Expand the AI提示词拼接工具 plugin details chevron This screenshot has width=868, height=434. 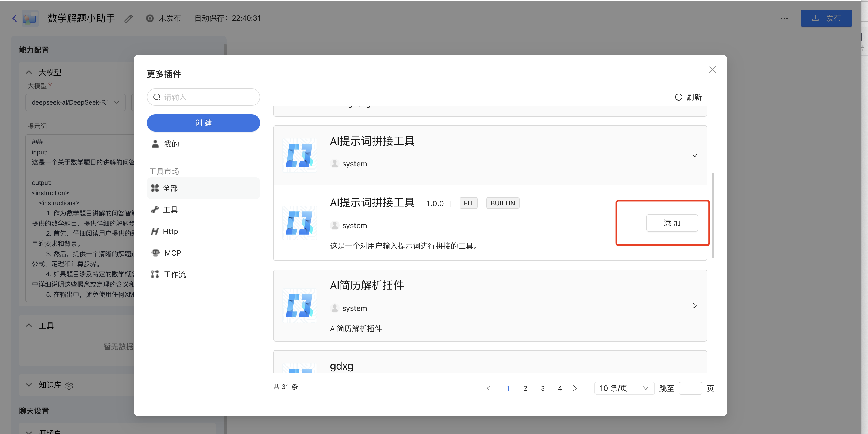695,155
